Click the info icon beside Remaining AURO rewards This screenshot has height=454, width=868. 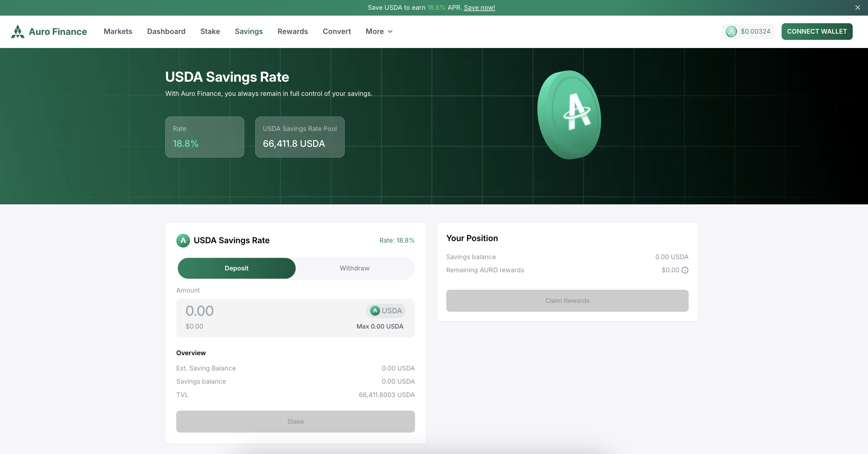click(685, 270)
